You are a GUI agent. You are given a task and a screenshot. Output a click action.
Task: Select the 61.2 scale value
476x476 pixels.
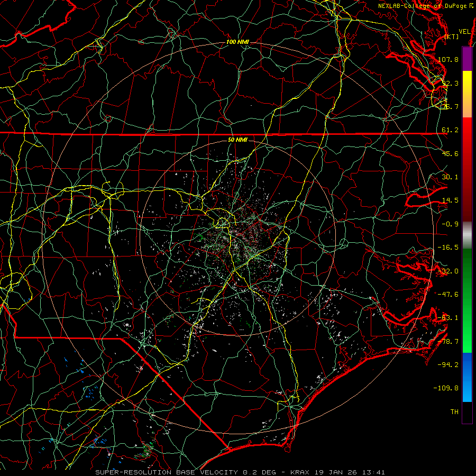(450, 130)
